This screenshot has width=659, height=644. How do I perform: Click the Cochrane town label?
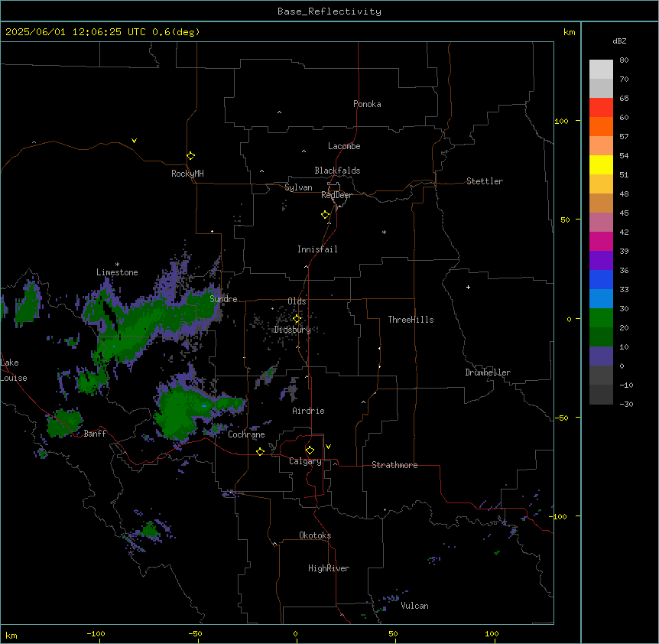coord(246,434)
